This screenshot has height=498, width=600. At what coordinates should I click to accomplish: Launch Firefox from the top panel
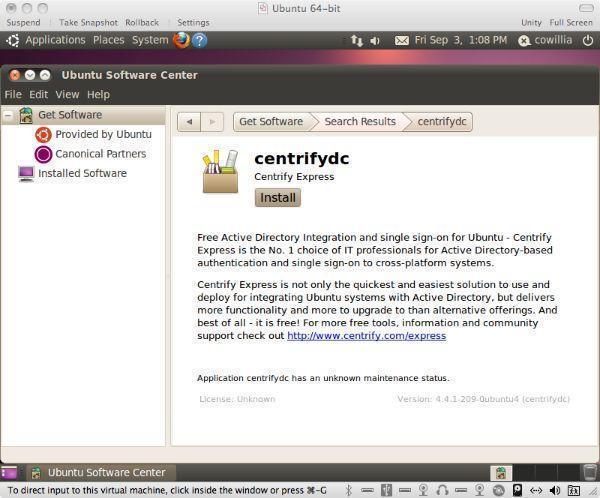(x=181, y=40)
